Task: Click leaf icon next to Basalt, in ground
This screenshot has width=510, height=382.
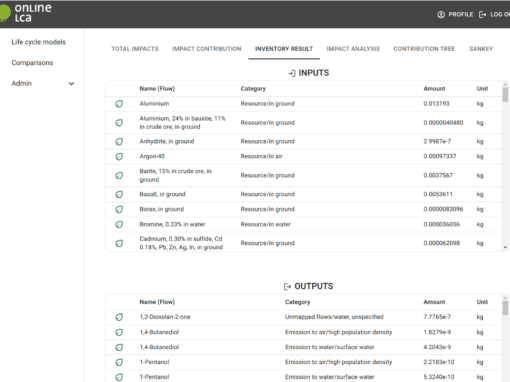Action: 119,194
